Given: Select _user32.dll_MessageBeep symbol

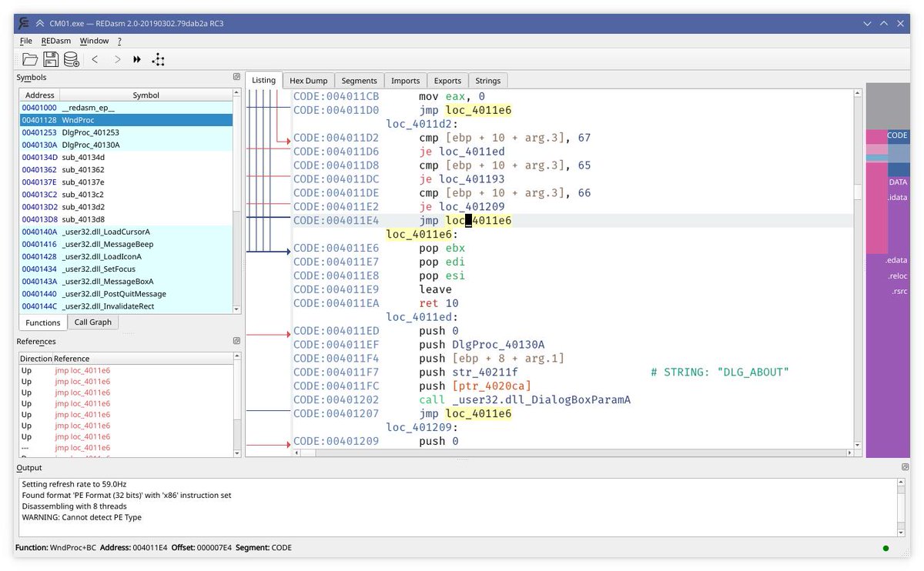Looking at the screenshot, I should 126,244.
